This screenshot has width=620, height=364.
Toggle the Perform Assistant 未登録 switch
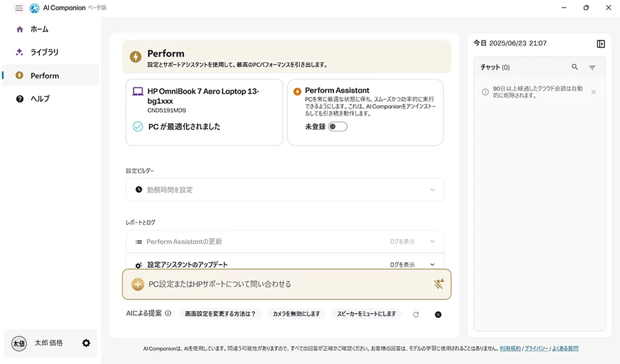[x=338, y=127]
